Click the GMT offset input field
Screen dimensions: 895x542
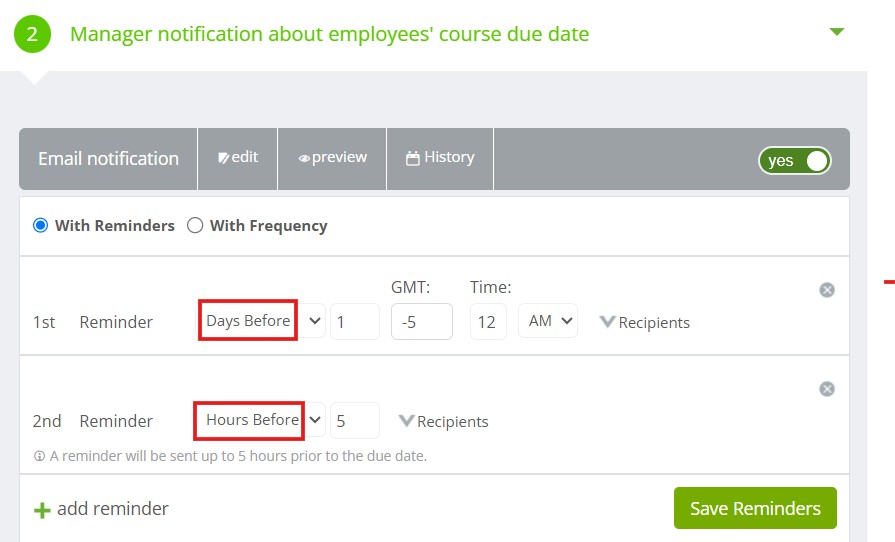(422, 322)
